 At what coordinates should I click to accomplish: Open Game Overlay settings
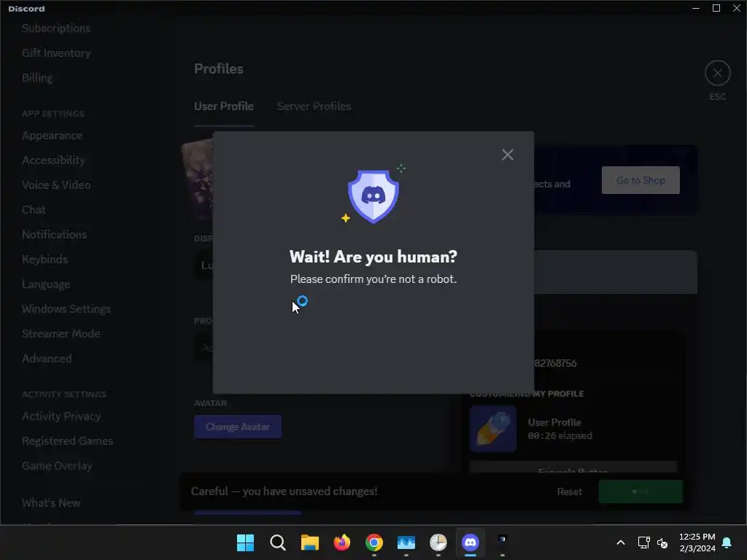(57, 466)
